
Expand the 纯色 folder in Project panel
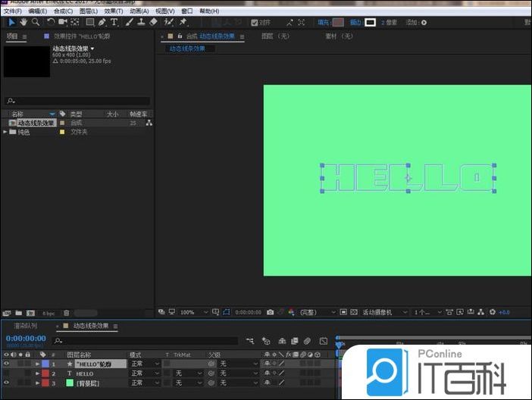point(6,132)
